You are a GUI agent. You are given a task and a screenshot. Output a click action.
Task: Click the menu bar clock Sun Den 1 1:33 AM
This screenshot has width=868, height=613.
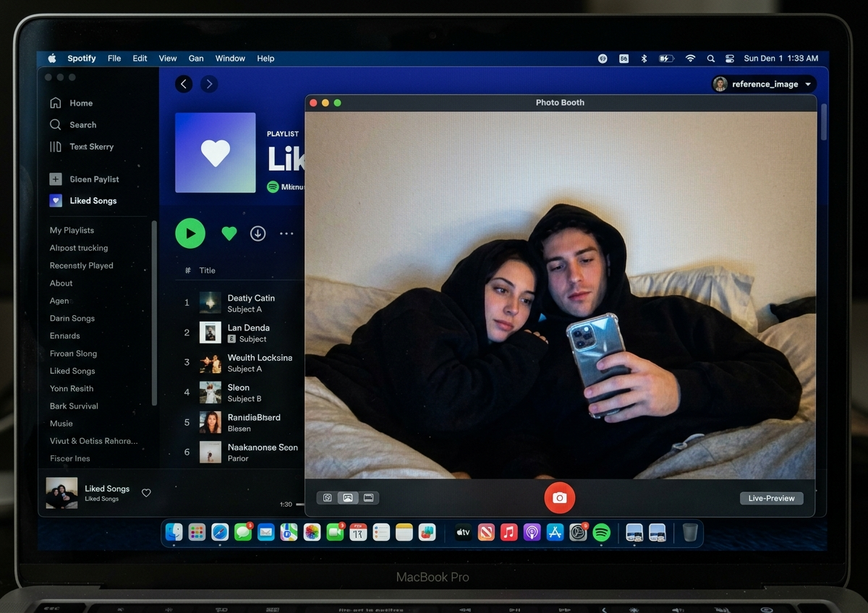[x=781, y=59]
